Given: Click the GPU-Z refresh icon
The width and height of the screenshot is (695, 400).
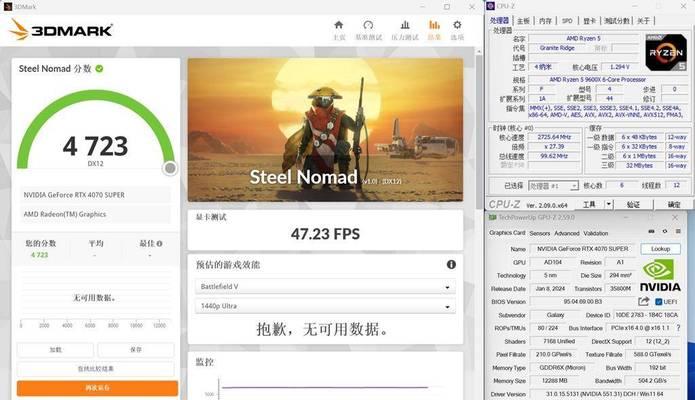Looking at the screenshot, I should (664, 231).
